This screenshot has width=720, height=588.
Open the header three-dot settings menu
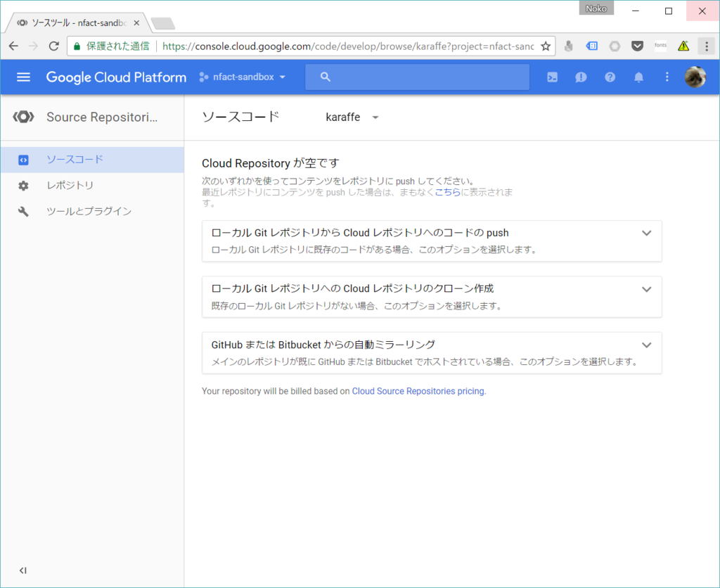[x=667, y=77]
